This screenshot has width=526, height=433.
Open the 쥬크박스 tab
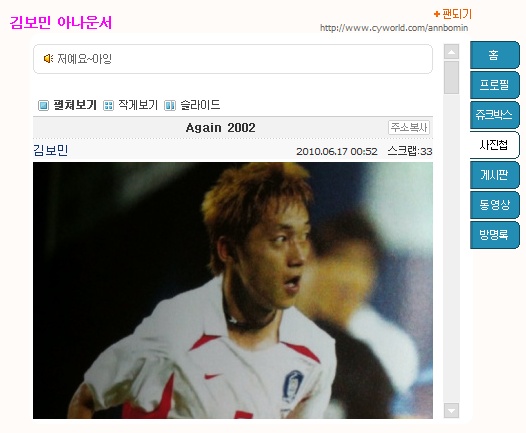pyautogui.click(x=494, y=115)
